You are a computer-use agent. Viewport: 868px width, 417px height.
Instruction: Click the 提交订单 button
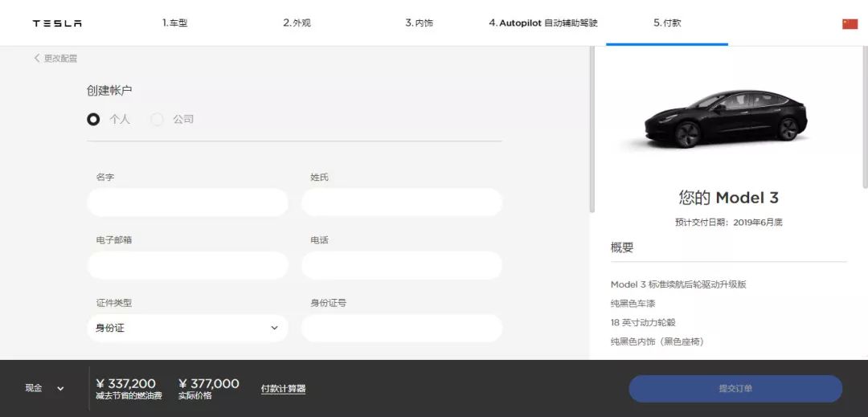(x=735, y=389)
